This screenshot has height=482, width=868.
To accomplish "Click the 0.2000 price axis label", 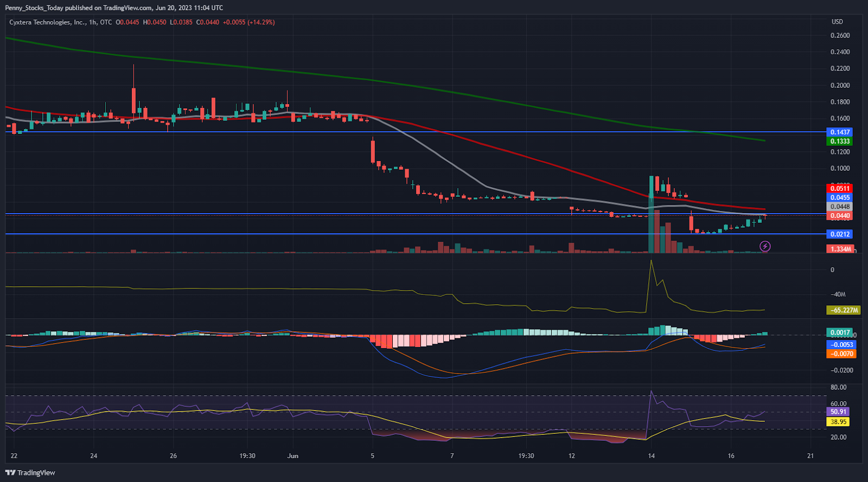I will (x=840, y=85).
